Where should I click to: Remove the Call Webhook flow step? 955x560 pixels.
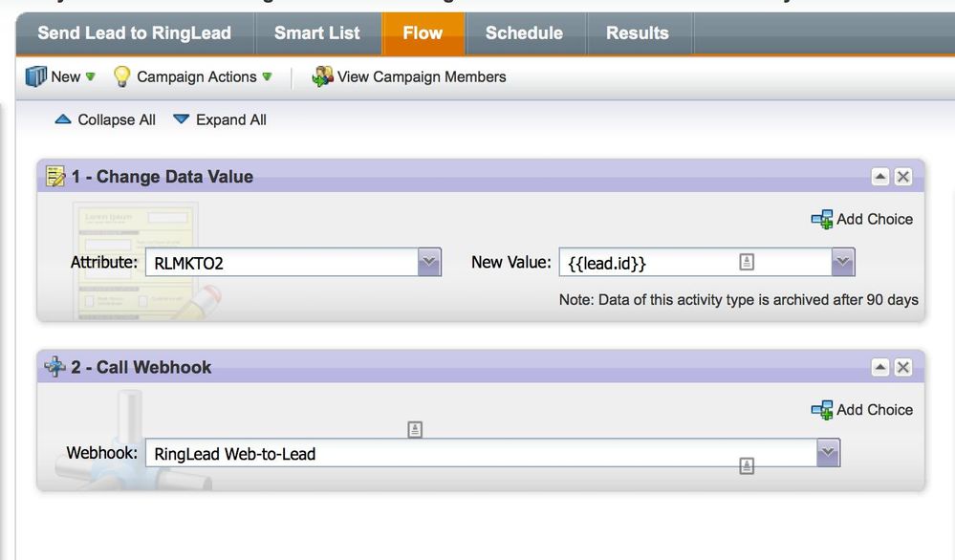point(903,367)
